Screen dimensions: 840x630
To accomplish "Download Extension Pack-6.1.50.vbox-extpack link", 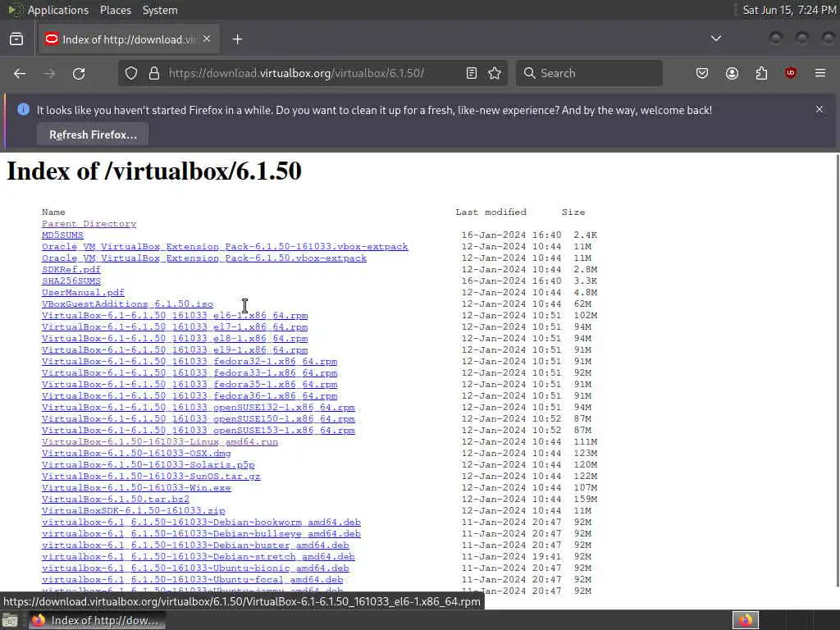I will tap(204, 258).
